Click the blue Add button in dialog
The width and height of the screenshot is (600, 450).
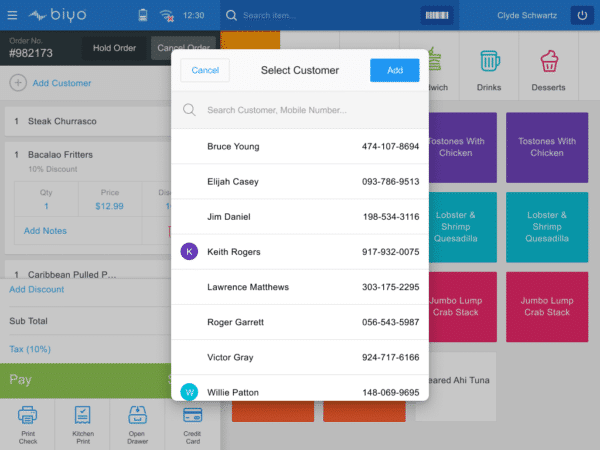(395, 70)
